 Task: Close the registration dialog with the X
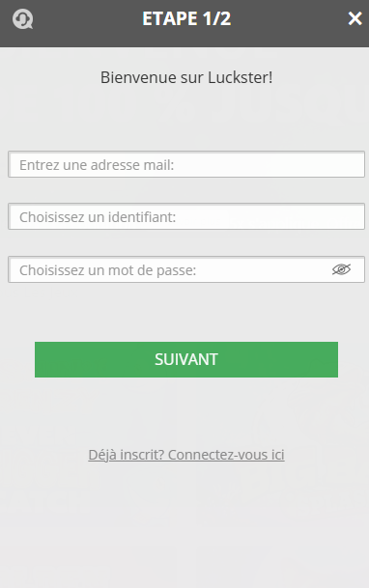click(x=355, y=18)
